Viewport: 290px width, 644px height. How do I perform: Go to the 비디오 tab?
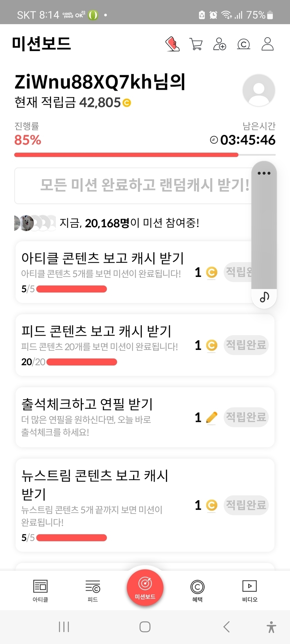(249, 591)
